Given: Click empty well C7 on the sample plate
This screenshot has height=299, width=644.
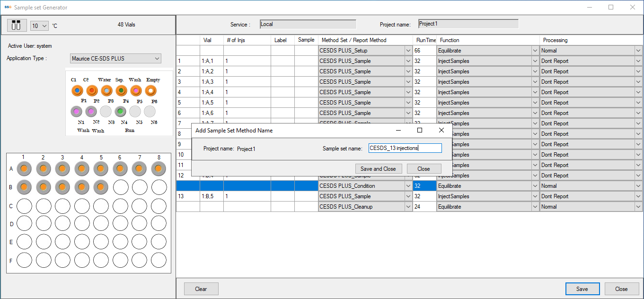Looking at the screenshot, I should [140, 206].
